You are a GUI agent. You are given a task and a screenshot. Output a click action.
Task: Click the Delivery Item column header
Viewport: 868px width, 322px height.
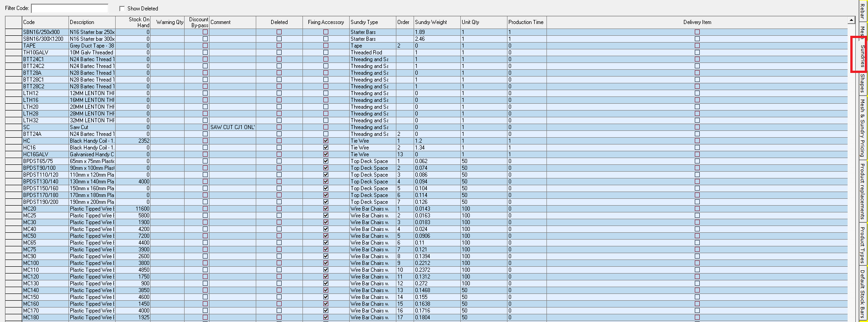point(697,22)
